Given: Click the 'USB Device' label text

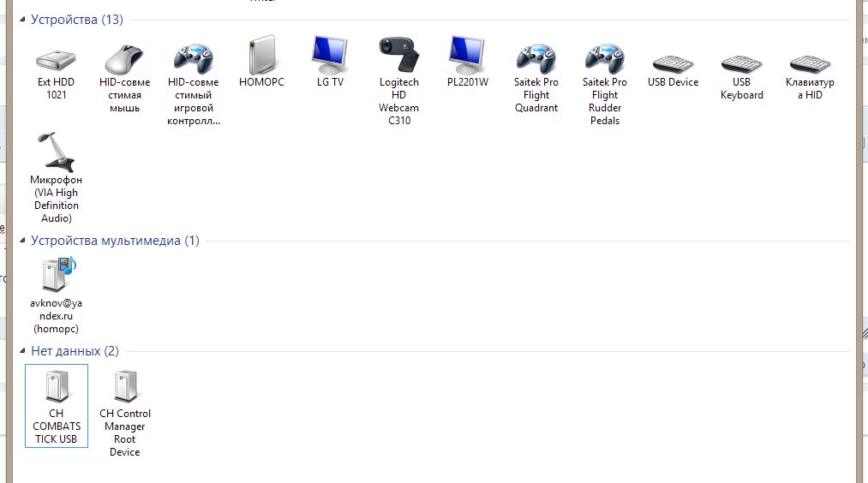Looking at the screenshot, I should 673,82.
